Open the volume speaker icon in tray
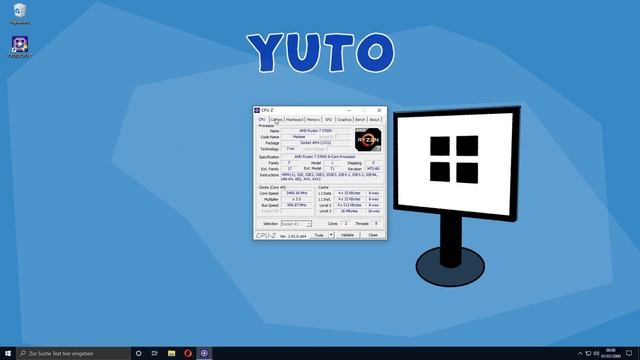Screen dimensions: 640x360 click(x=596, y=353)
